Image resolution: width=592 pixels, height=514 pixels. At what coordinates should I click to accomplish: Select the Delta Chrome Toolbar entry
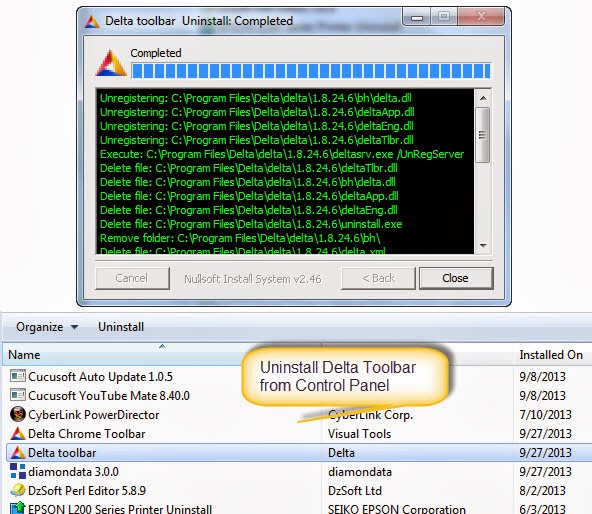coord(86,434)
